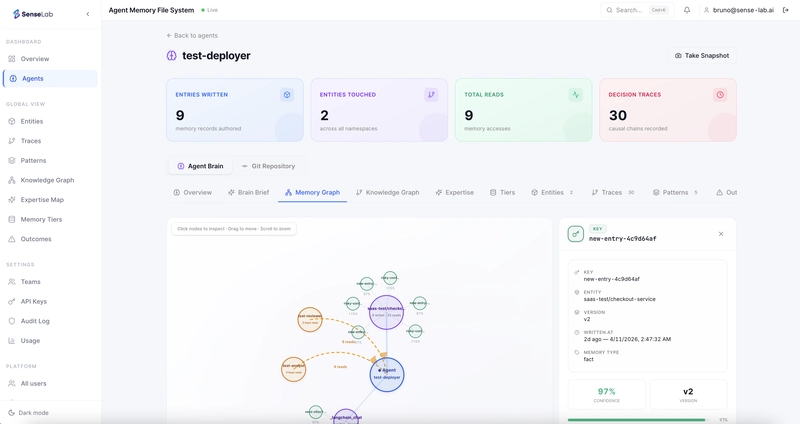Select the Agent Brain view toggle
This screenshot has height=424, width=800.
click(x=200, y=166)
